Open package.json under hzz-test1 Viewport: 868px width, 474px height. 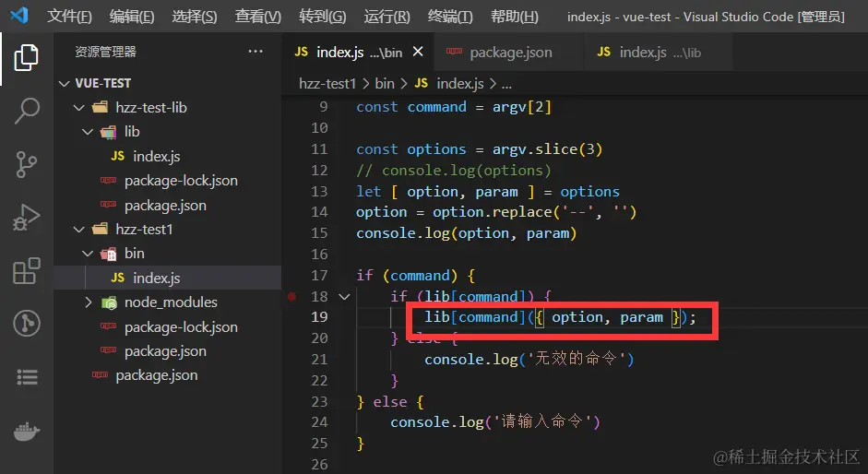pyautogui.click(x=167, y=351)
